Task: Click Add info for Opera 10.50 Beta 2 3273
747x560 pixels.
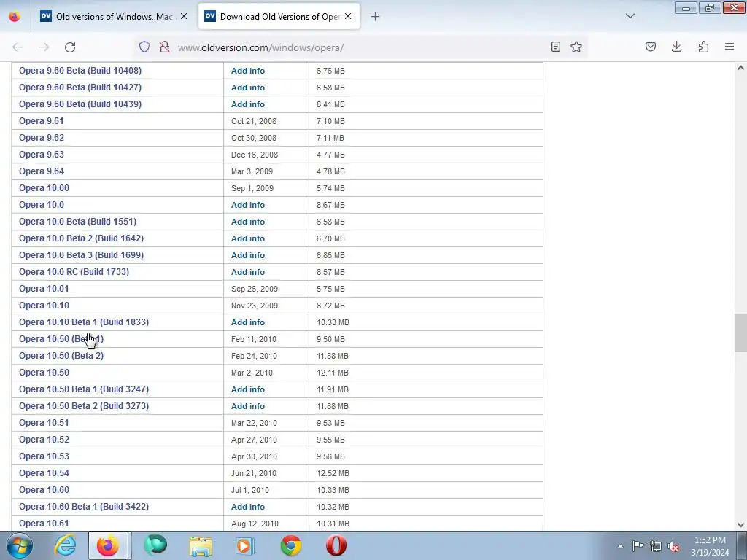Action: (x=248, y=405)
